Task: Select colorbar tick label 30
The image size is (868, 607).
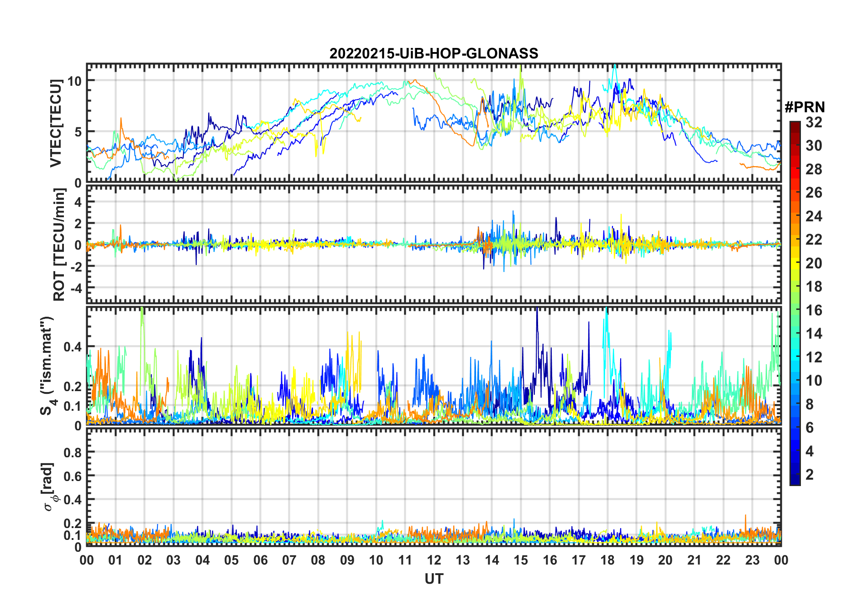Action: pos(814,146)
